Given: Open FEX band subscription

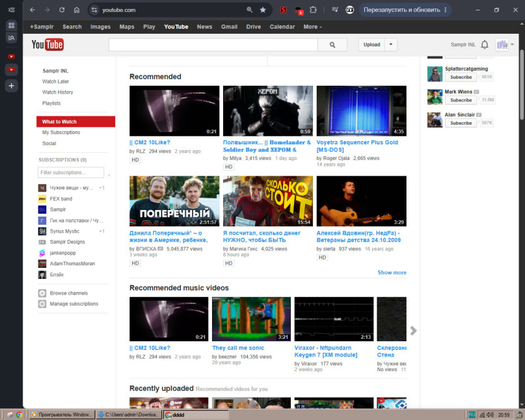Looking at the screenshot, I should (61, 199).
